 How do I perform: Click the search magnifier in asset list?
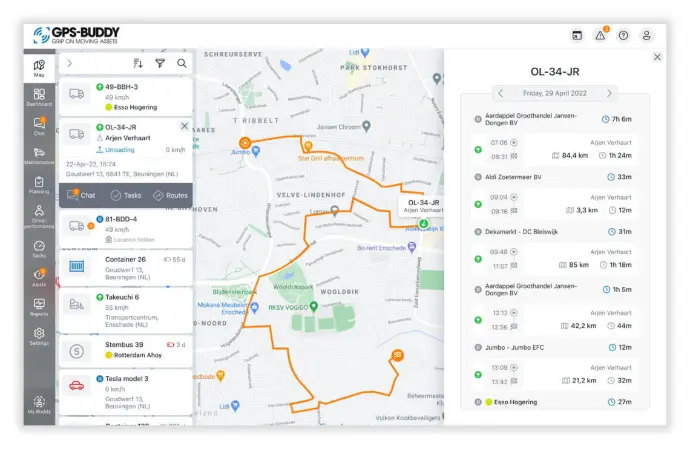[182, 63]
